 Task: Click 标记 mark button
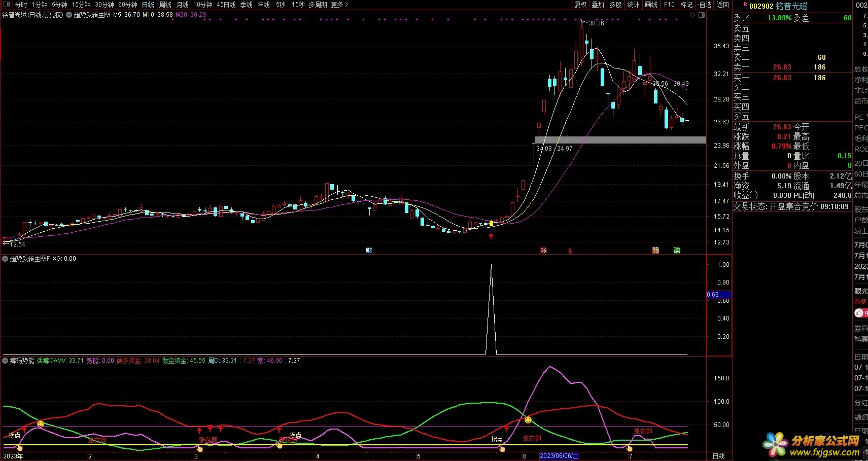pyautogui.click(x=686, y=5)
